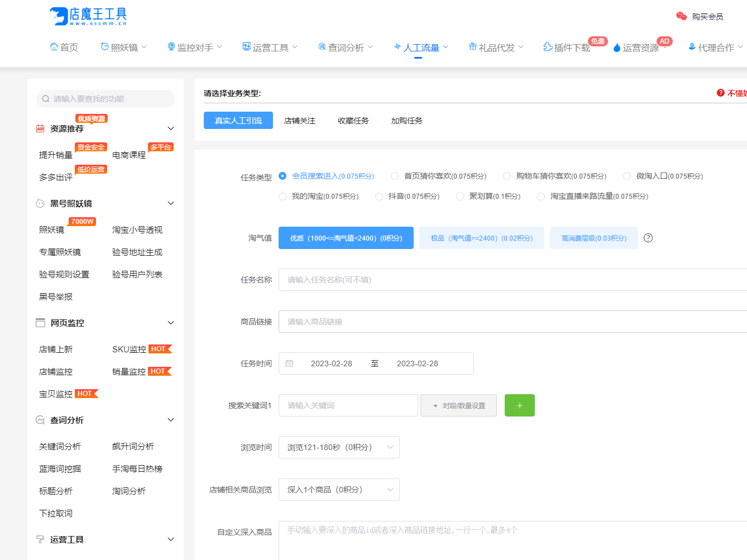747x560 pixels.
Task: Switch to 加购任务 tab
Action: click(x=407, y=121)
